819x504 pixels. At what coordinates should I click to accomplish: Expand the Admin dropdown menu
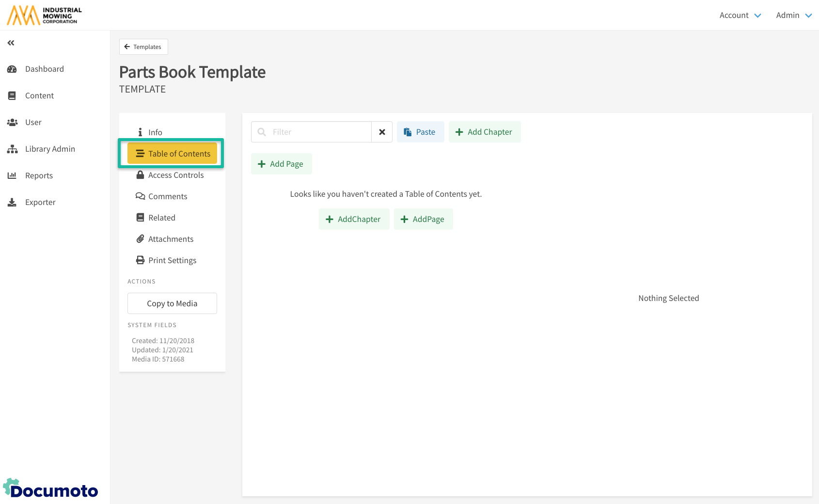tap(793, 16)
